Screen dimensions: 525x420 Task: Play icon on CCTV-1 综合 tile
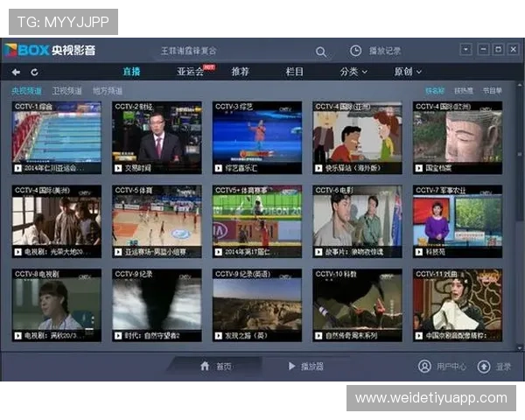(17, 168)
